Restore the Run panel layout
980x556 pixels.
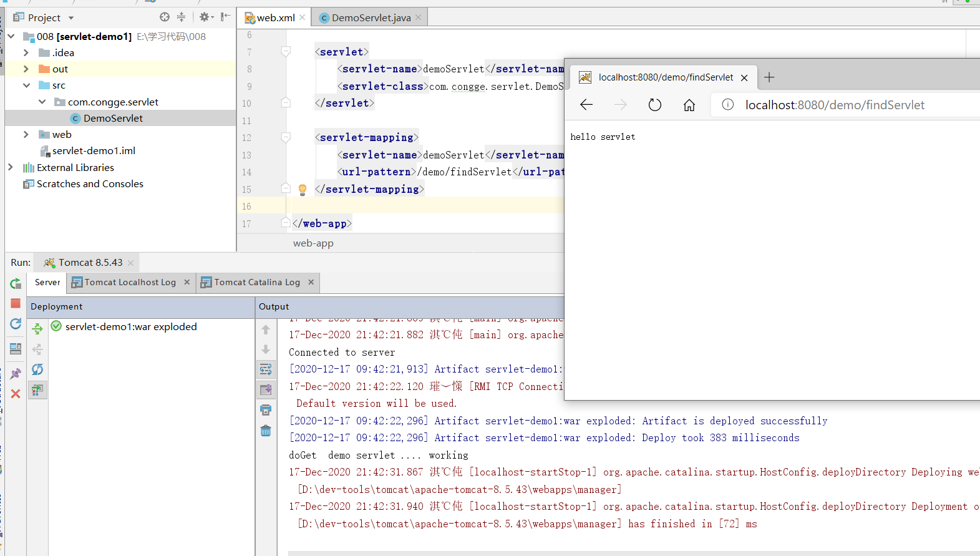coord(16,348)
